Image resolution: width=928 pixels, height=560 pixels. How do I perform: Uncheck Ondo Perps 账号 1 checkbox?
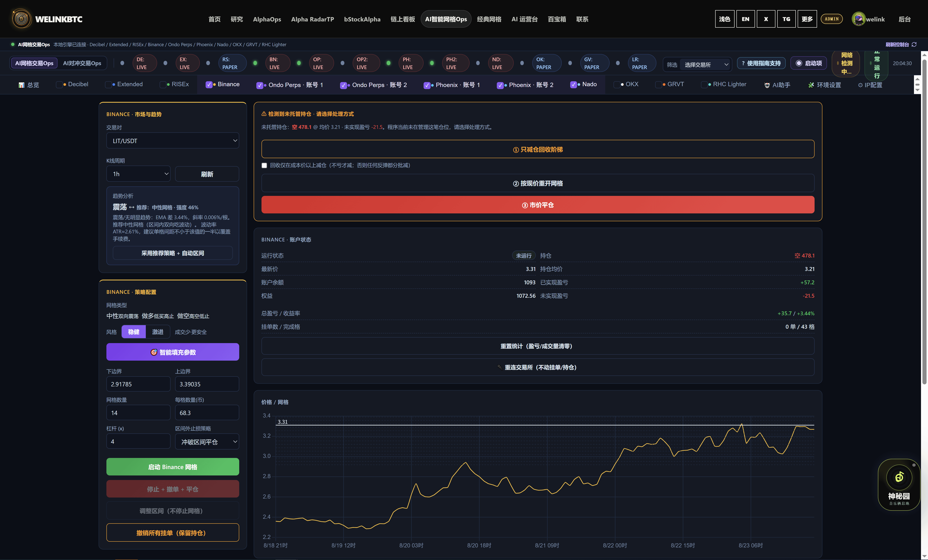(x=259, y=85)
